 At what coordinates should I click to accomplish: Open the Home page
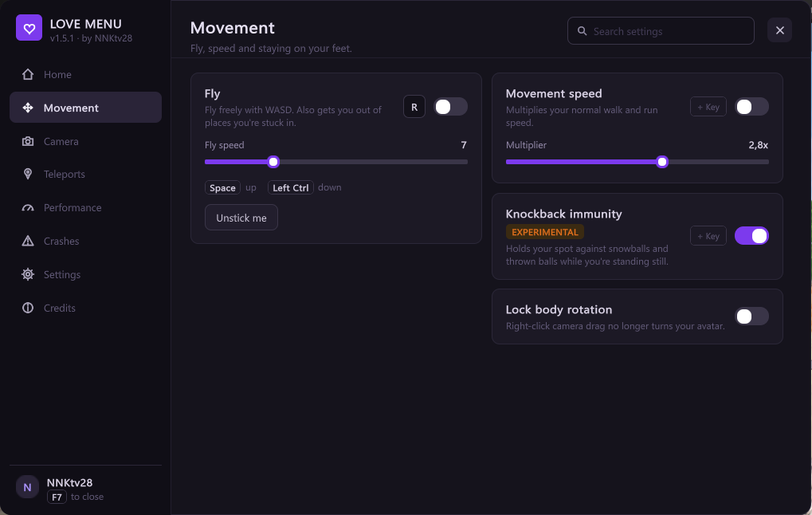point(85,75)
